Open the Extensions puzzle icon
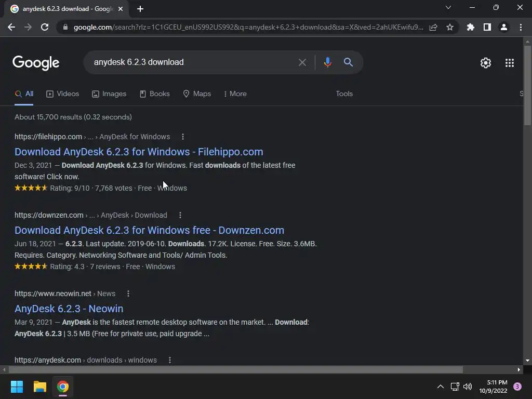The height and width of the screenshot is (399, 532). coord(471,27)
